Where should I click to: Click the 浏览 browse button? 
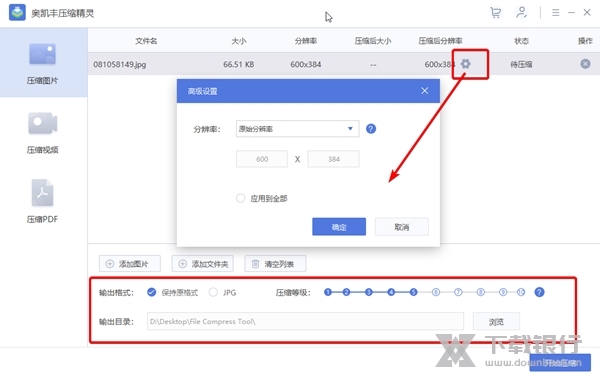(x=496, y=321)
